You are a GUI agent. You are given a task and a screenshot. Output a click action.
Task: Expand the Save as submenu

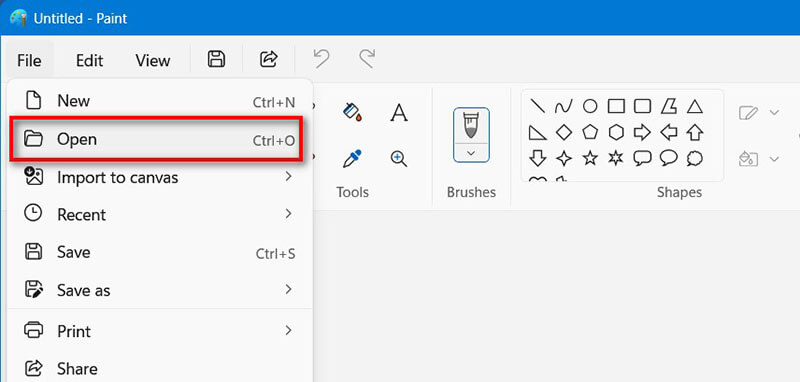click(x=289, y=290)
